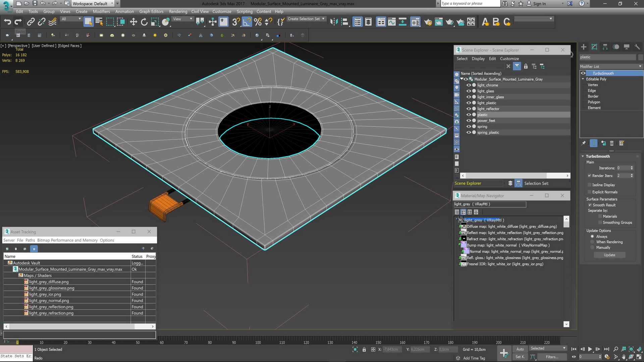The height and width of the screenshot is (362, 644).
Task: Open the Modifier List dropdown
Action: (610, 66)
